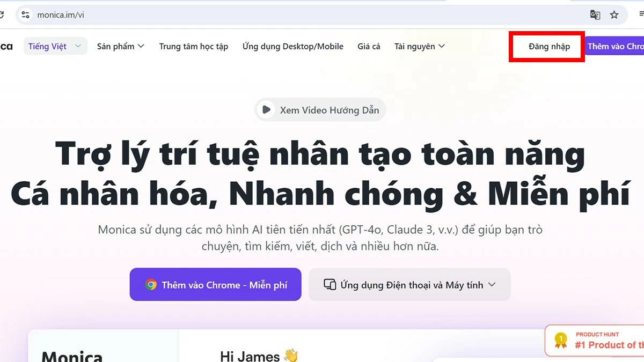Open site permissions via the address bar icon
The width and height of the screenshot is (644, 362).
click(x=25, y=15)
